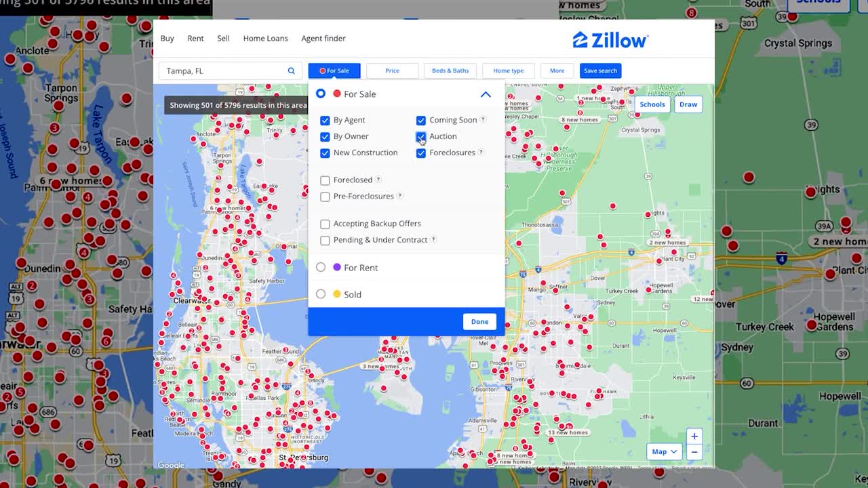Click the Draw map button
The image size is (868, 488).
click(688, 104)
